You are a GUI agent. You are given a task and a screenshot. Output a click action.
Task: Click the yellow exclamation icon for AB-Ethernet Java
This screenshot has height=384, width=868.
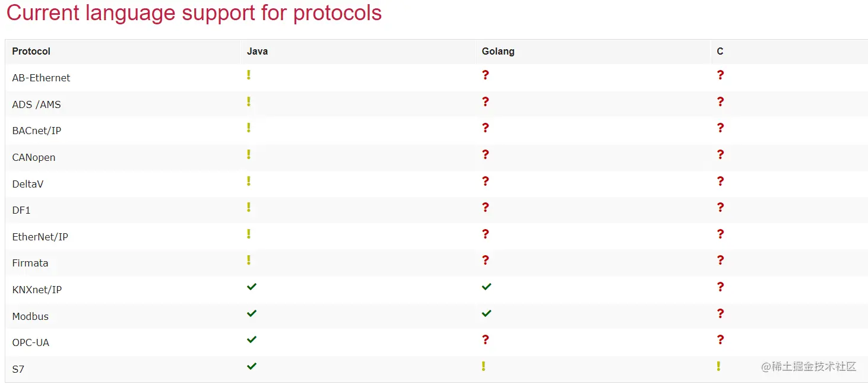249,75
